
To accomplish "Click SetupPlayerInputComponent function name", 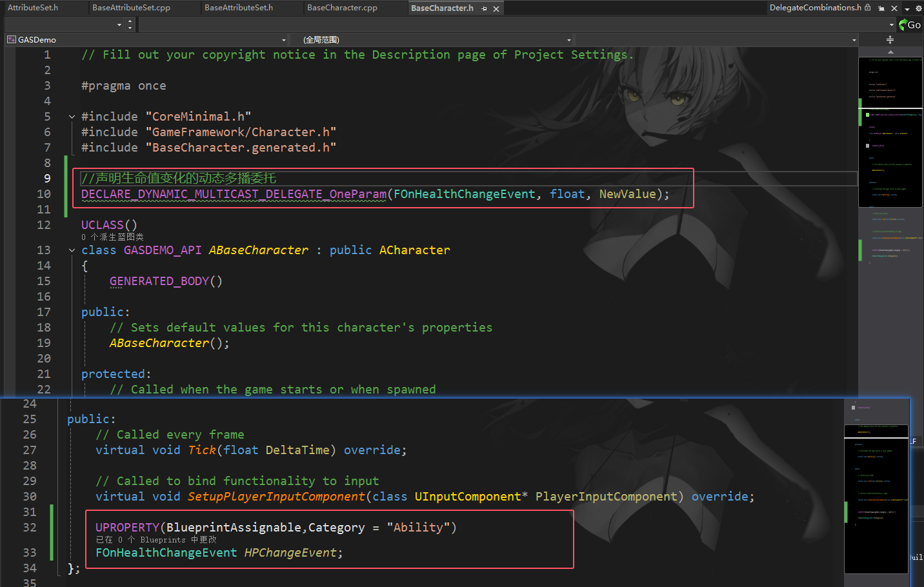I will [276, 497].
